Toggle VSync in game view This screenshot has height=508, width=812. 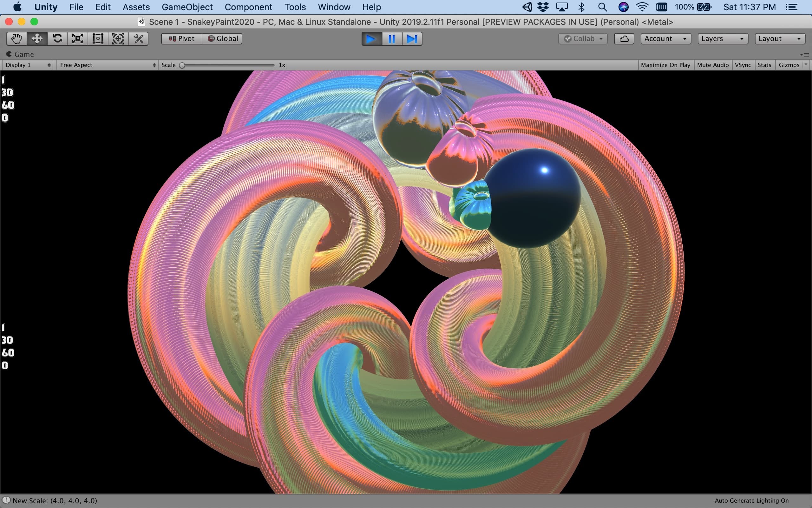pyautogui.click(x=743, y=65)
